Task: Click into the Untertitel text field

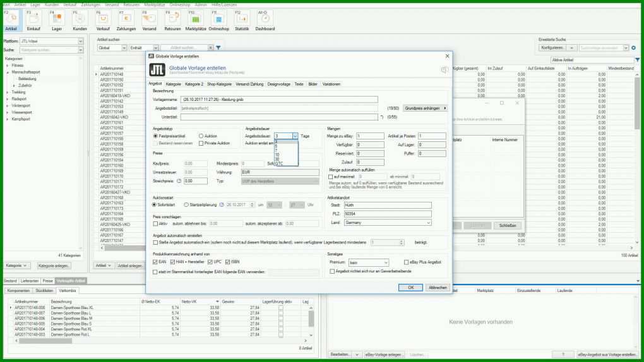Action: [279, 117]
